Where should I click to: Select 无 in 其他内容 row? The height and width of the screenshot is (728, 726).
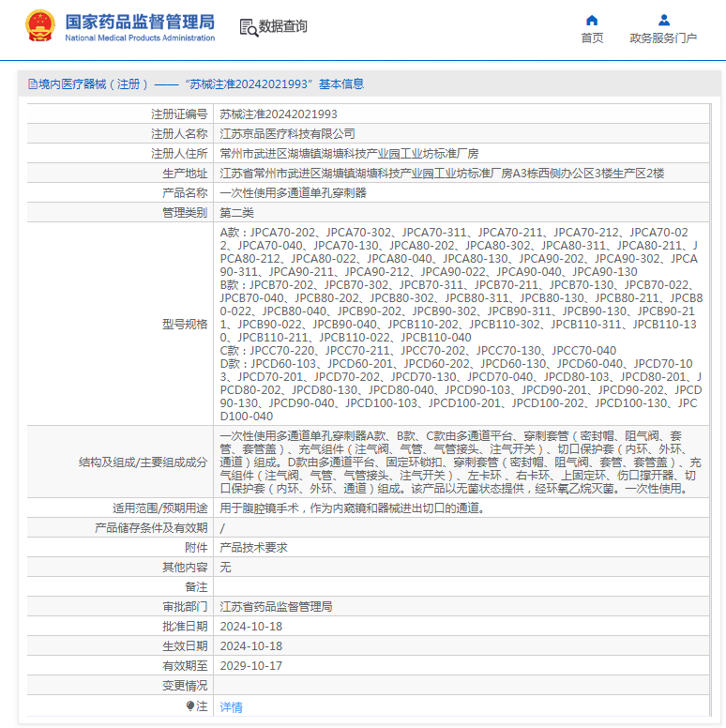coord(226,567)
